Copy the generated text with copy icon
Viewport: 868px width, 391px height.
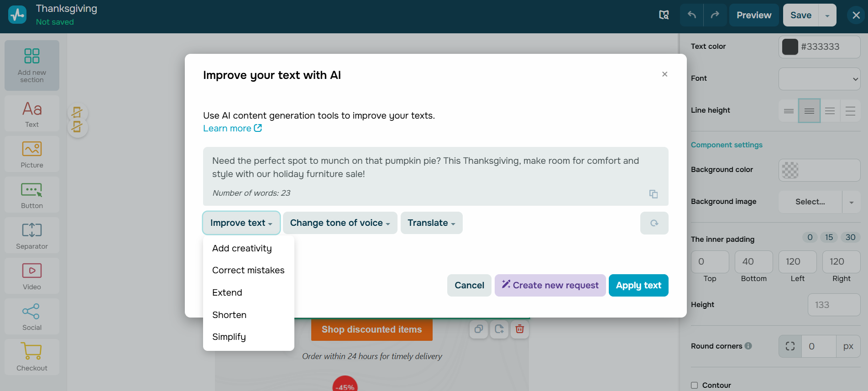pos(654,194)
